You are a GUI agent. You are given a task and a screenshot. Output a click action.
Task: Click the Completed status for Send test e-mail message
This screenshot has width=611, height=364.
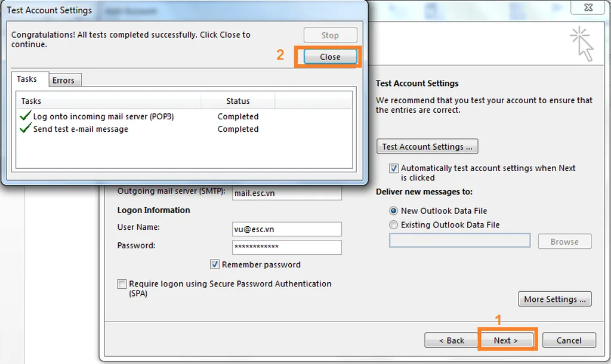(238, 129)
